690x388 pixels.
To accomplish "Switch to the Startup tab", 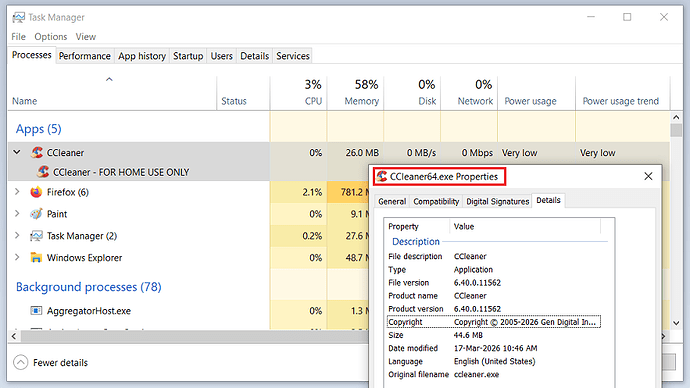I will pyautogui.click(x=188, y=56).
